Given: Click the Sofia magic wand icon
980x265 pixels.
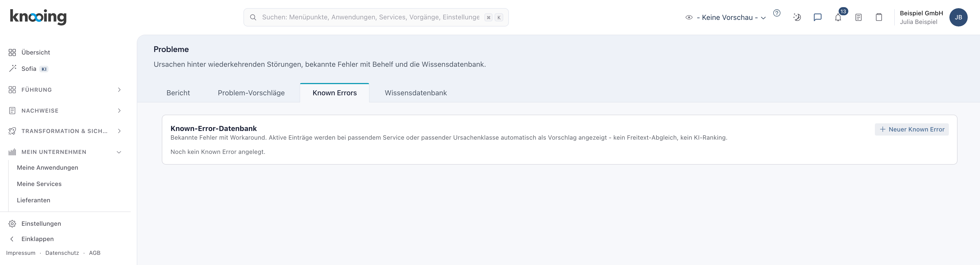Looking at the screenshot, I should point(12,69).
